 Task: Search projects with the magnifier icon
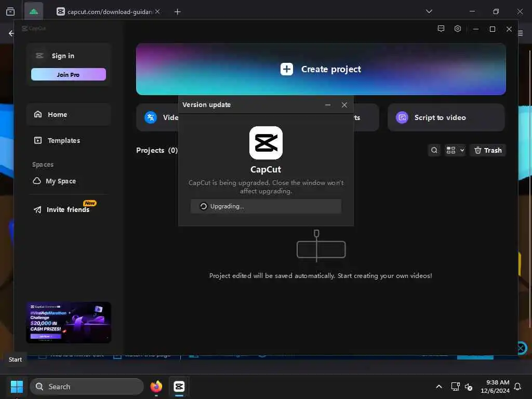434,150
